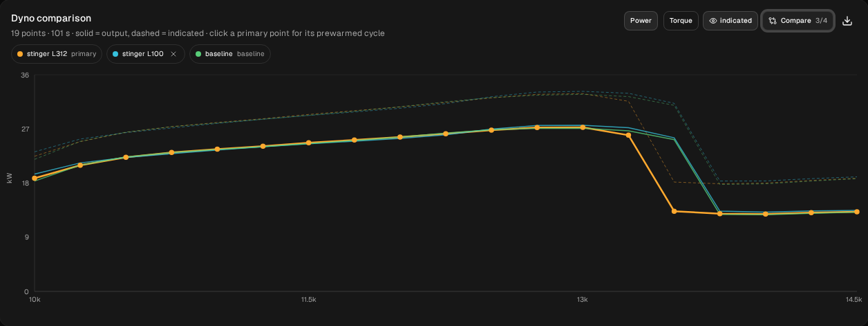Click the first orange point after the drop
The width and height of the screenshot is (868, 326).
pos(674,211)
